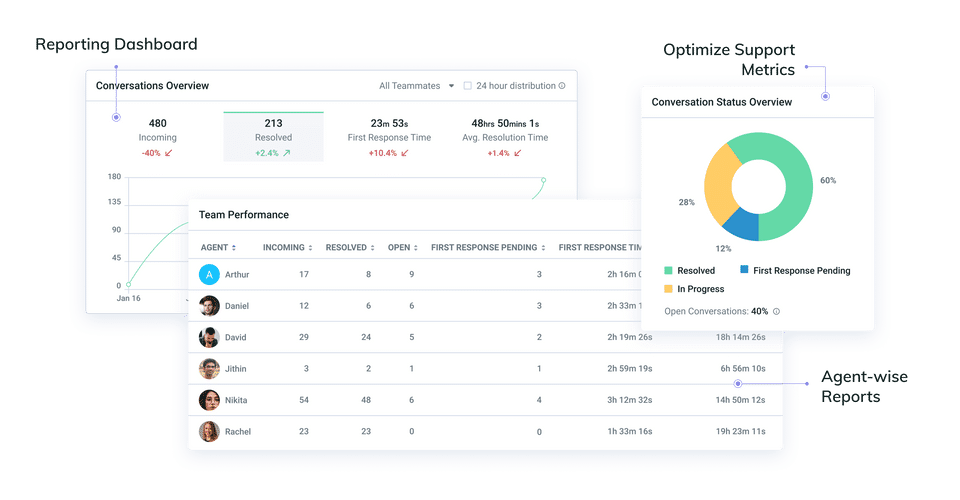Select the First Response Time metric tab
This screenshot has width=960, height=500.
pos(389,137)
